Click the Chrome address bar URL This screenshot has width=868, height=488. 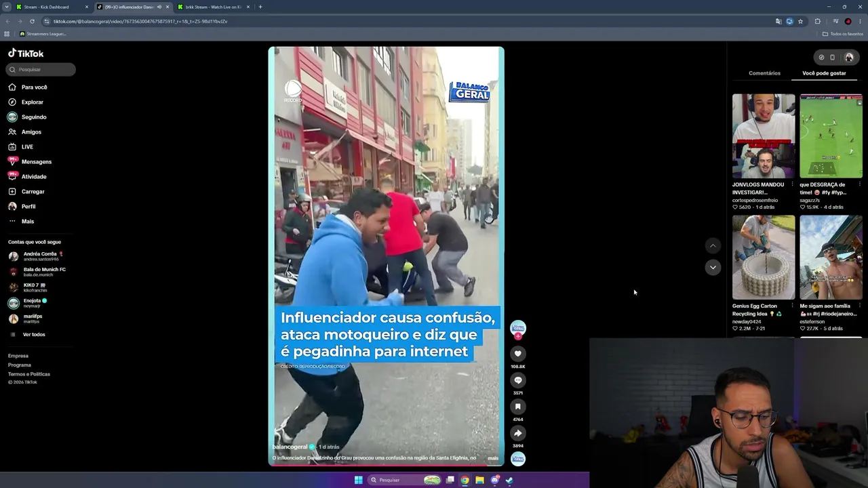(x=140, y=21)
